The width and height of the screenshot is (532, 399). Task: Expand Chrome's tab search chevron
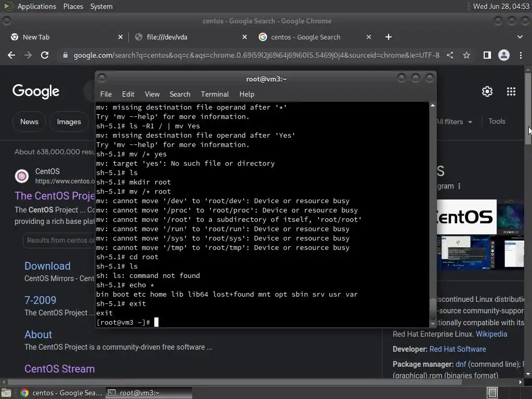coord(520,37)
